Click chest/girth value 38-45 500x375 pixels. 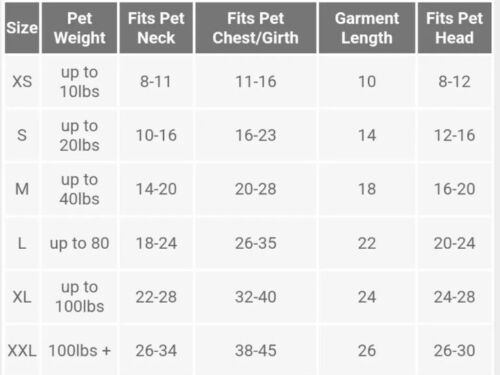tap(256, 351)
